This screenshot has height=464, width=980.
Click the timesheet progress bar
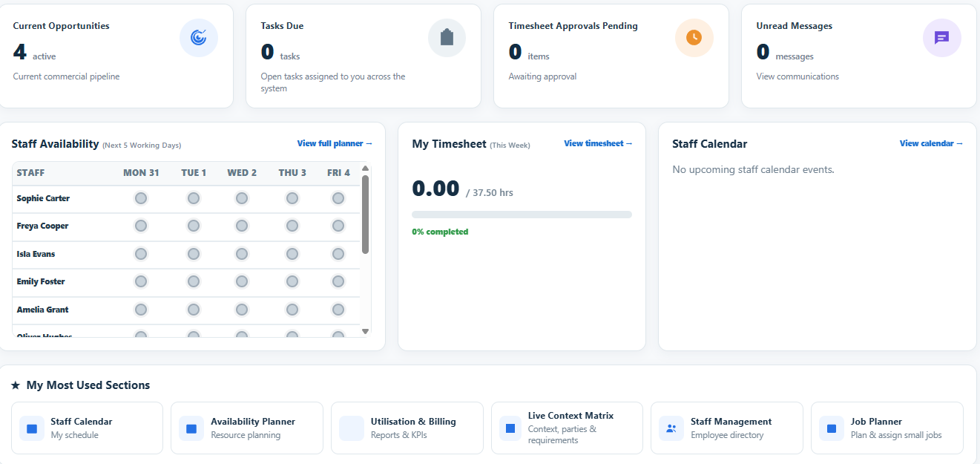click(522, 215)
